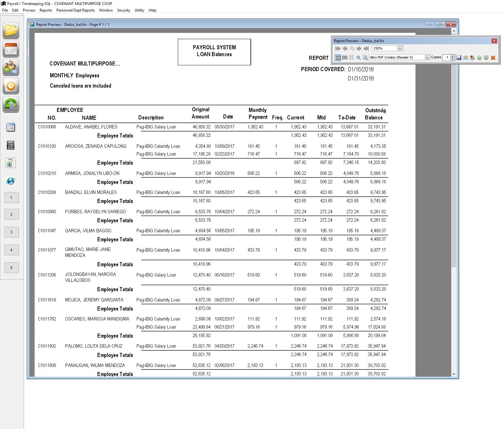The width and height of the screenshot is (504, 429).
Task: Click the Copies number input field
Action: click(x=447, y=57)
